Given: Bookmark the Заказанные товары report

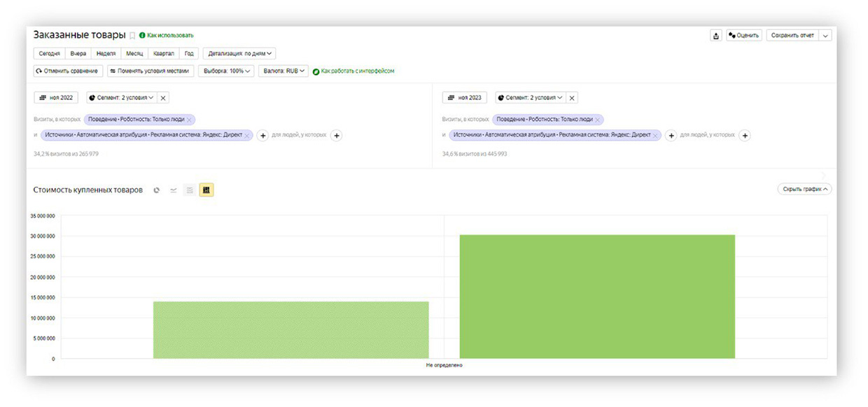Looking at the screenshot, I should pyautogui.click(x=132, y=36).
